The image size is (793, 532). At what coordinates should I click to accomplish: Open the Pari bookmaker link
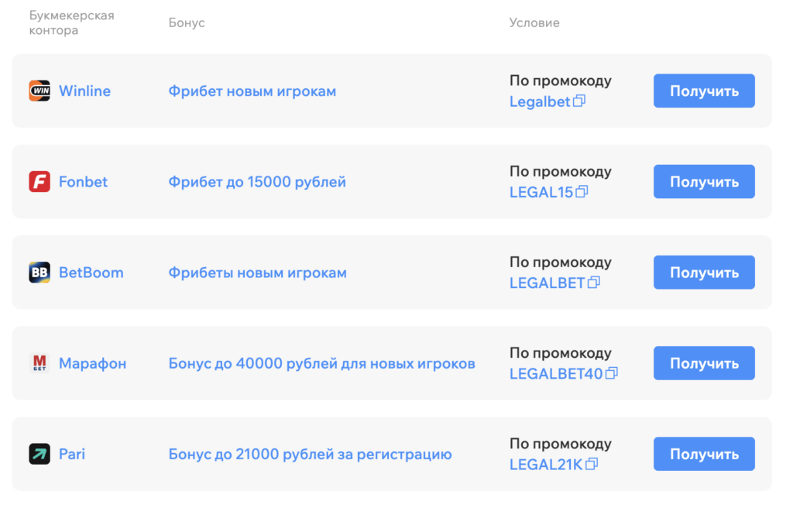coord(72,454)
